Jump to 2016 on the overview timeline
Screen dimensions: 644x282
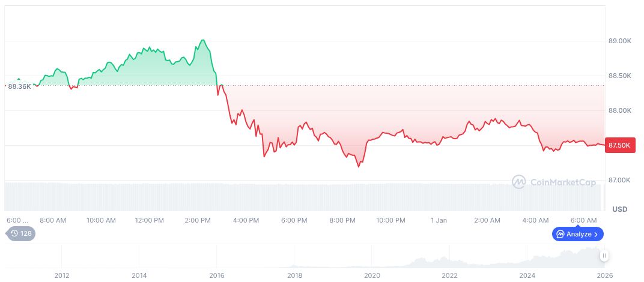pos(216,275)
